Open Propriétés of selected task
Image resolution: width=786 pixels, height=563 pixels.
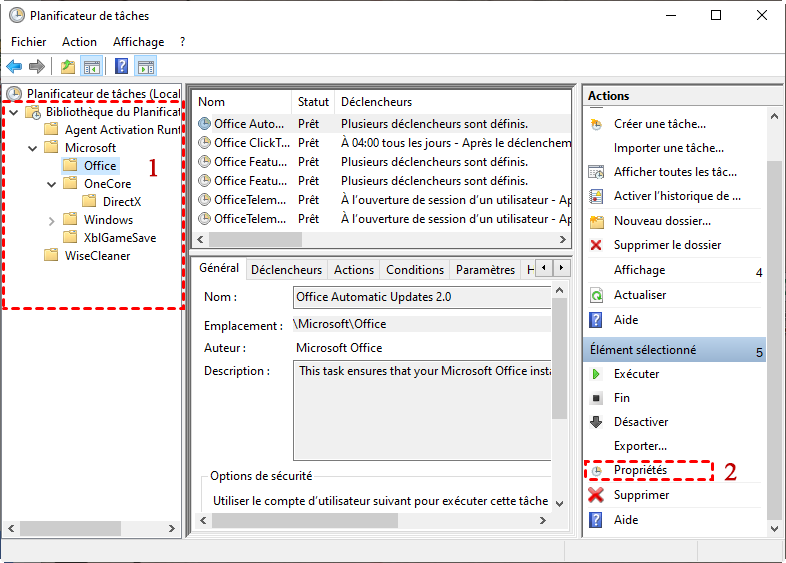[x=640, y=470]
